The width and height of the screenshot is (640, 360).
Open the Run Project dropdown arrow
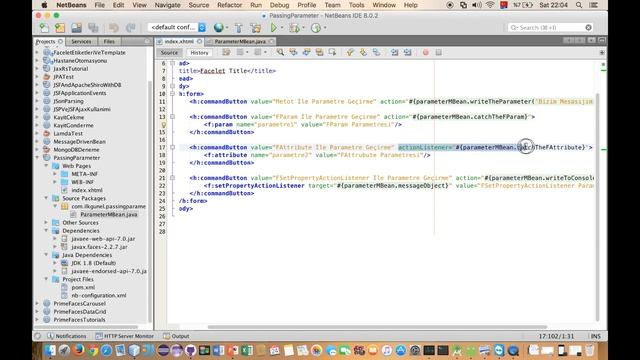click(282, 28)
